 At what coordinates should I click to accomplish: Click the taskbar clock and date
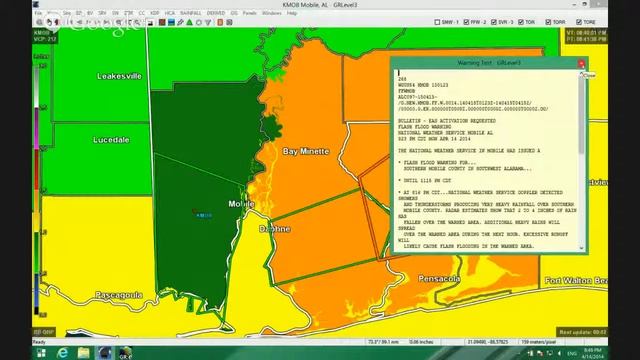(x=592, y=353)
